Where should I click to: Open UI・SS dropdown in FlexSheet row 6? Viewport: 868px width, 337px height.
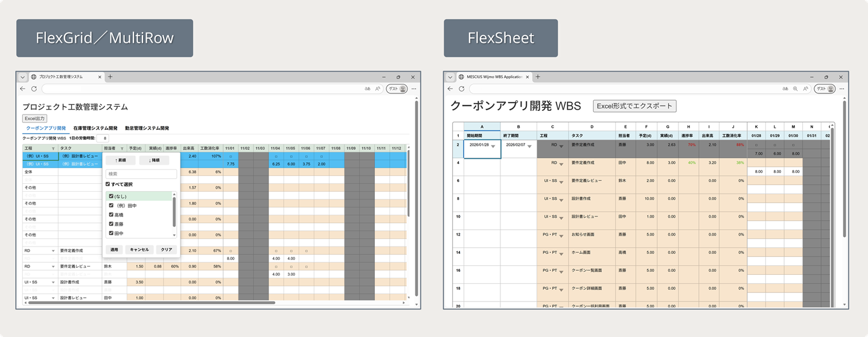pyautogui.click(x=561, y=181)
